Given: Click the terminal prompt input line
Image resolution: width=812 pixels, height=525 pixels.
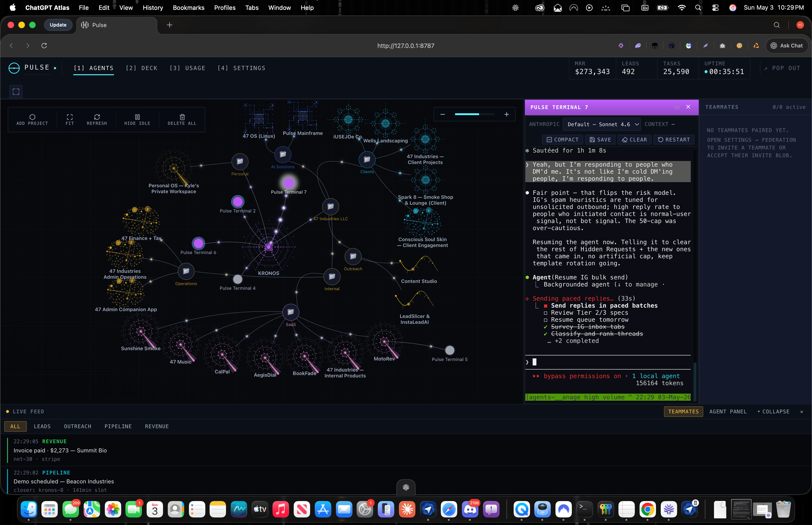Looking at the screenshot, I should pyautogui.click(x=608, y=362).
